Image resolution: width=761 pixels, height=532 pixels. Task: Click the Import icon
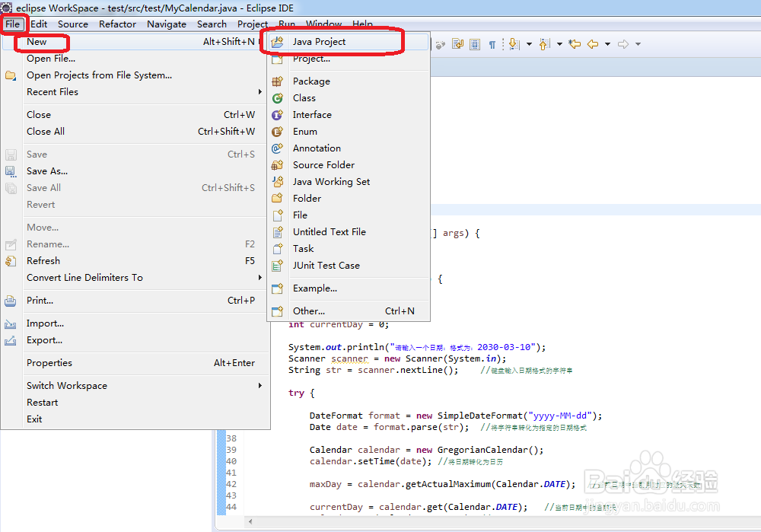point(10,323)
